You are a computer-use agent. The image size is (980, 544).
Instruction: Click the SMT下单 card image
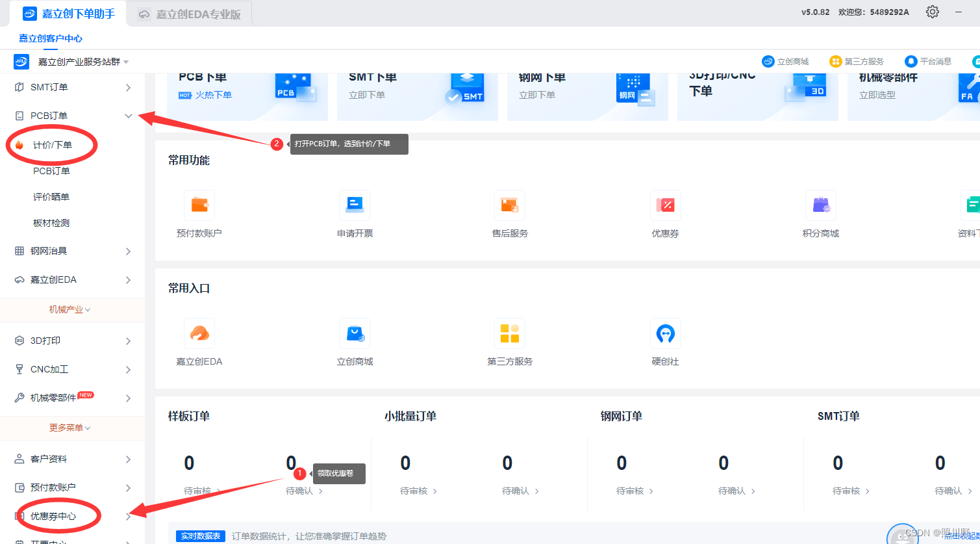tap(466, 89)
